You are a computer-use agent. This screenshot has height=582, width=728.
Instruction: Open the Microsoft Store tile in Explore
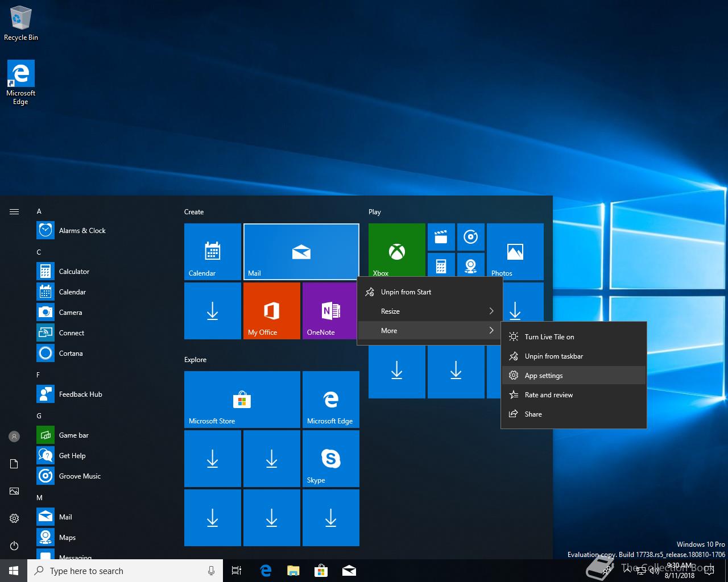coord(242,399)
